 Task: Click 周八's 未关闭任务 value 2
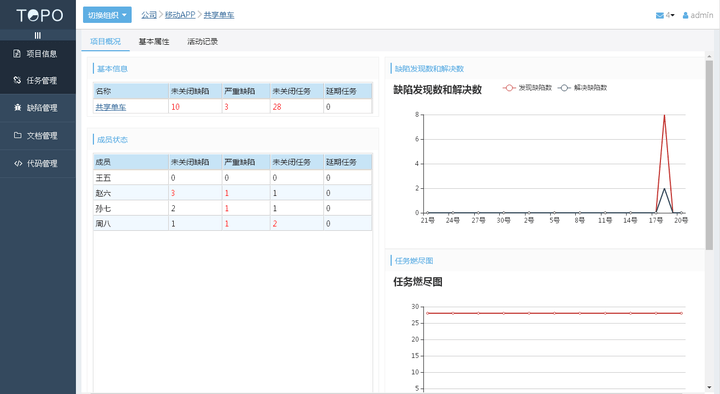[x=275, y=224]
